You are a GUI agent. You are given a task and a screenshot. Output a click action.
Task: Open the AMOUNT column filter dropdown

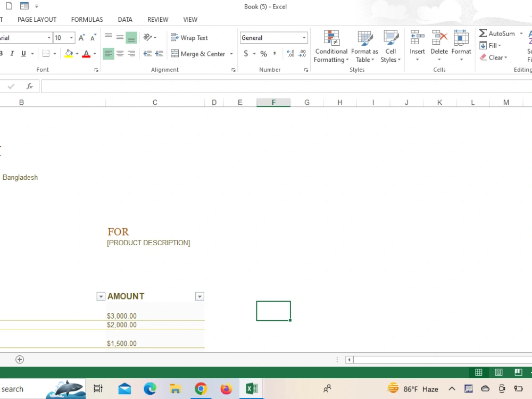point(200,296)
